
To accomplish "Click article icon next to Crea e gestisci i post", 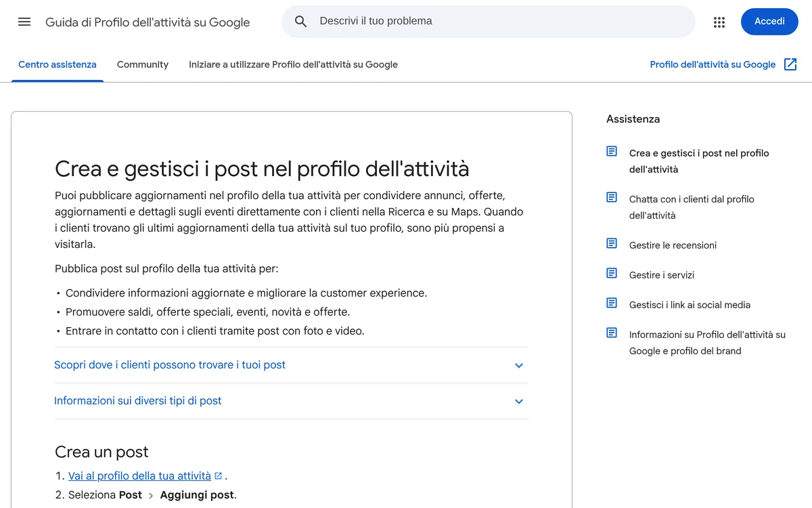I will tap(612, 151).
